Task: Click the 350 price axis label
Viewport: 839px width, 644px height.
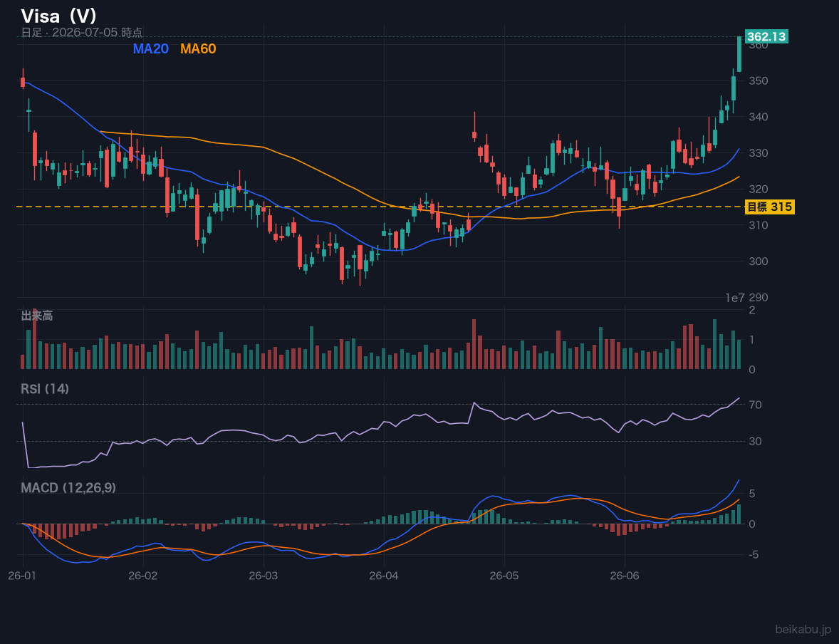Action: (x=759, y=80)
